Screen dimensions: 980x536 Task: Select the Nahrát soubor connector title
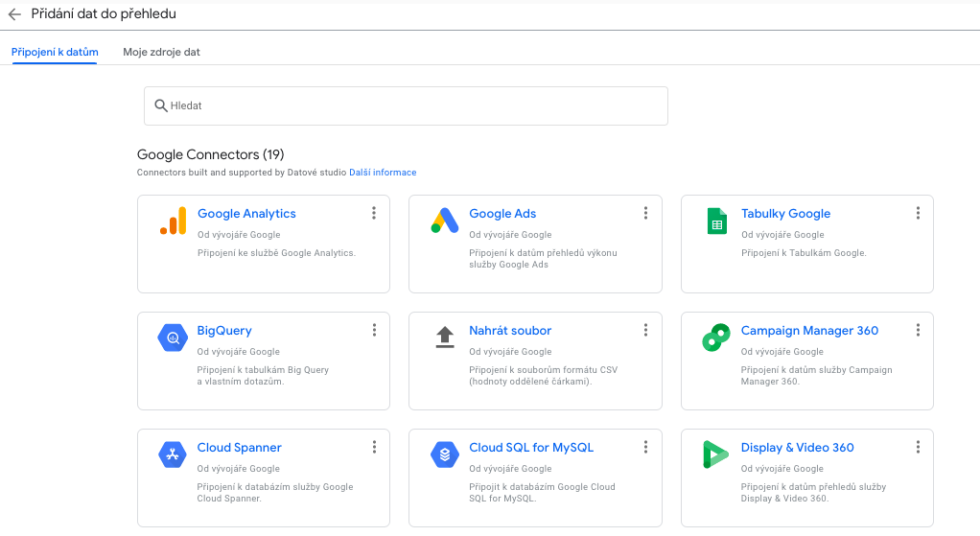coord(510,331)
